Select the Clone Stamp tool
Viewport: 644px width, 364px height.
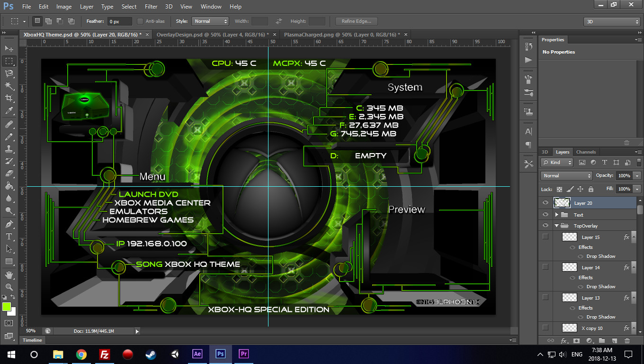pyautogui.click(x=9, y=149)
